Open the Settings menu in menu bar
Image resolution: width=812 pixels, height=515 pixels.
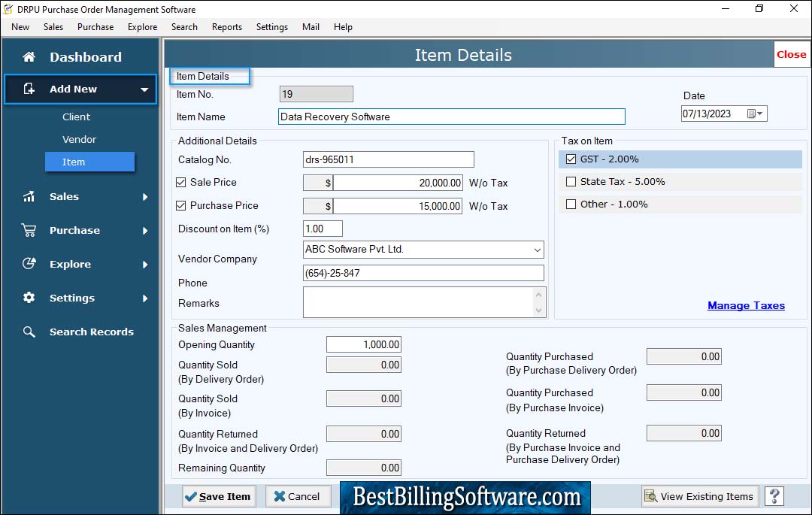coord(272,27)
